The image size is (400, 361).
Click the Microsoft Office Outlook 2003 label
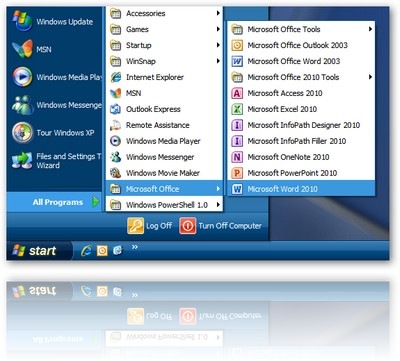[297, 45]
